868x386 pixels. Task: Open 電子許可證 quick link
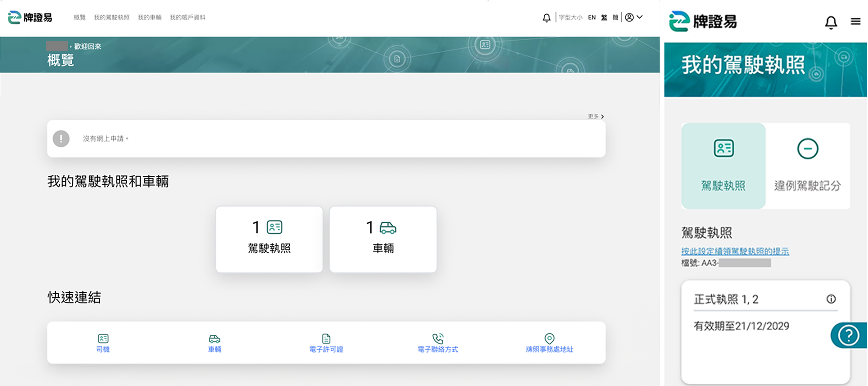[x=326, y=343]
